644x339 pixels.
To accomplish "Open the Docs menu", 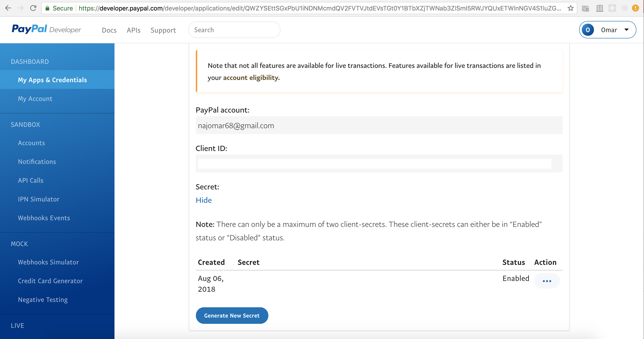I will coord(109,30).
